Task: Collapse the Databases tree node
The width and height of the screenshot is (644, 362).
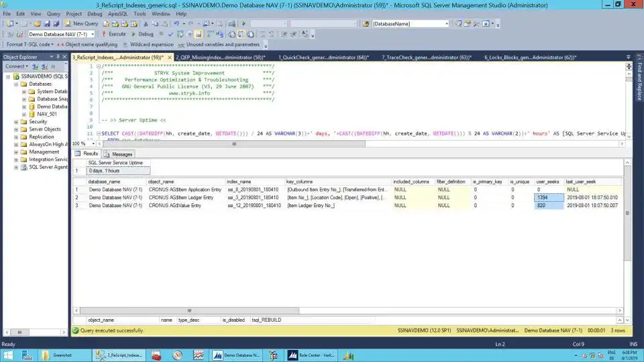Action: pyautogui.click(x=16, y=84)
